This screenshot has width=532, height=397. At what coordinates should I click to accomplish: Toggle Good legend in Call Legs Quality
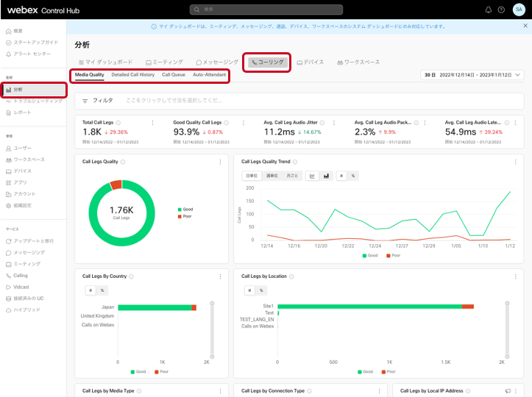(x=185, y=210)
